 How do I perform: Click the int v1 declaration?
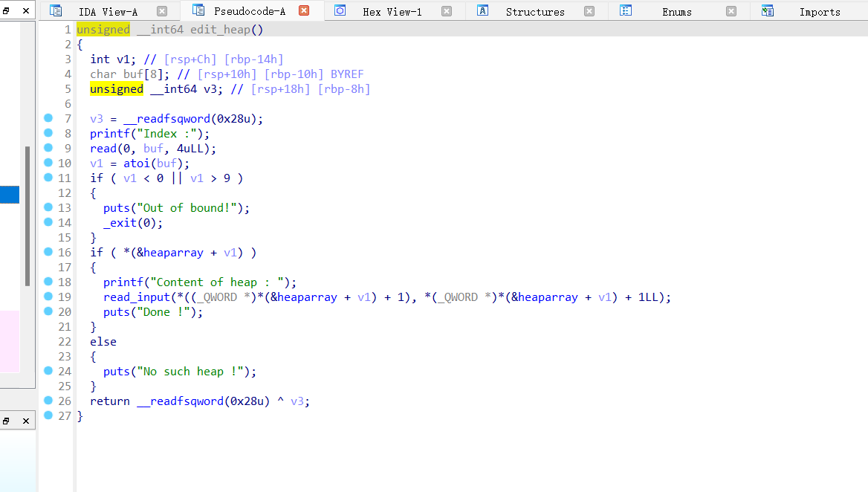[113, 59]
